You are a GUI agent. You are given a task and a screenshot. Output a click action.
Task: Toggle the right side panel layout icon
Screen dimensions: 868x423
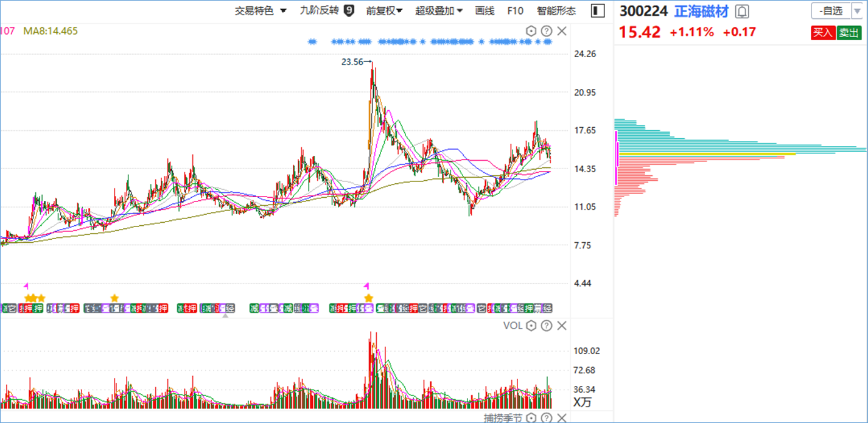[597, 11]
